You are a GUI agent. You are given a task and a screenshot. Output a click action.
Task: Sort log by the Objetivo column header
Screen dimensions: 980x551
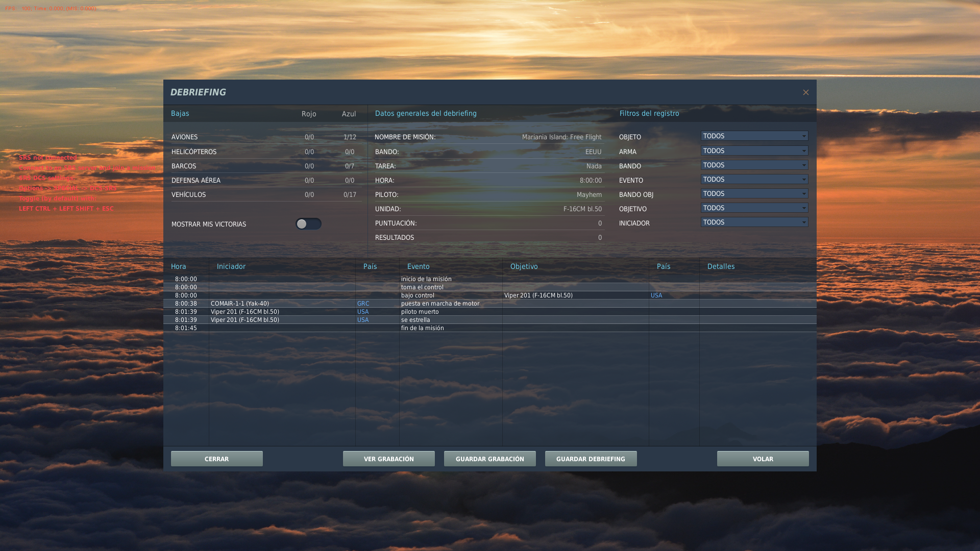click(524, 267)
